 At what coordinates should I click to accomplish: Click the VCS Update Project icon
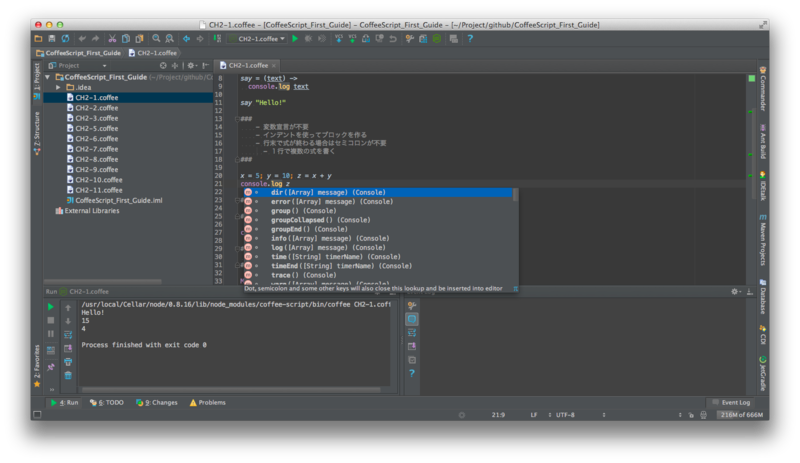339,39
